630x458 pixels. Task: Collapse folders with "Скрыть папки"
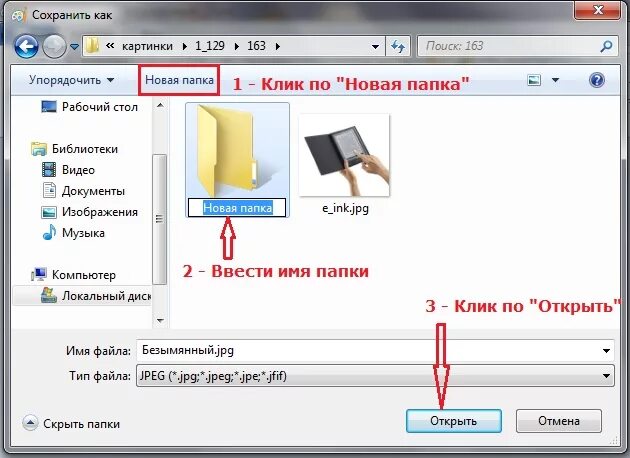71,423
